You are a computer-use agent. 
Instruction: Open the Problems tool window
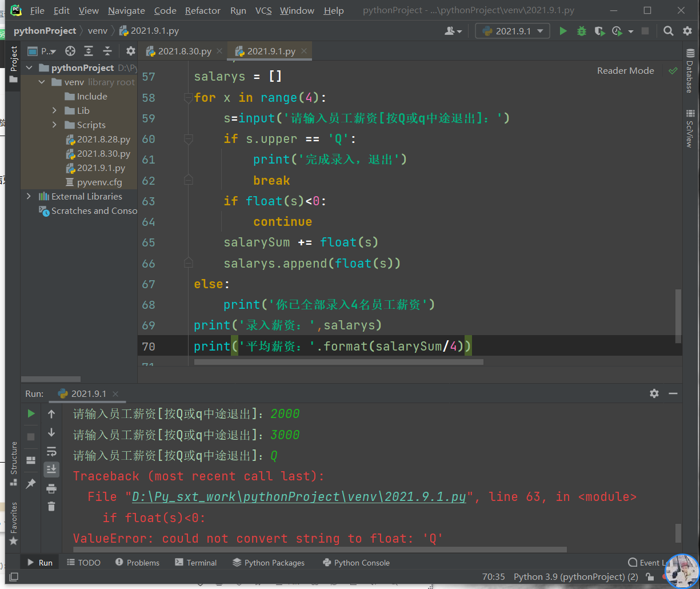click(x=137, y=563)
